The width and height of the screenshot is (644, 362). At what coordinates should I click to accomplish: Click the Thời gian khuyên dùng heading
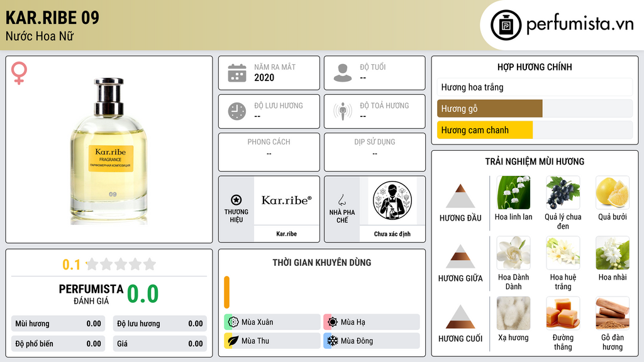(322, 263)
